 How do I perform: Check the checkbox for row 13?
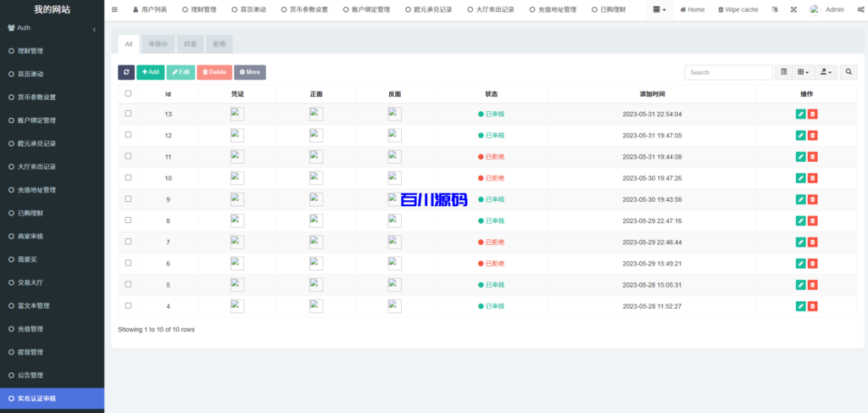tap(129, 114)
